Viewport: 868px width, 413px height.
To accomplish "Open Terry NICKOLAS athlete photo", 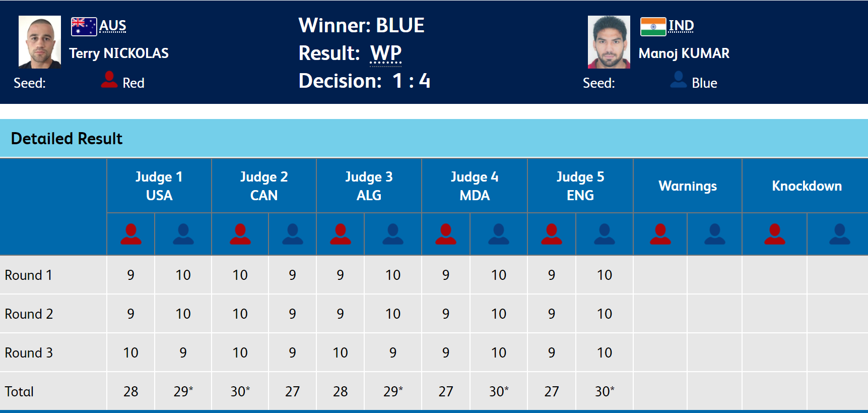I will coord(40,42).
